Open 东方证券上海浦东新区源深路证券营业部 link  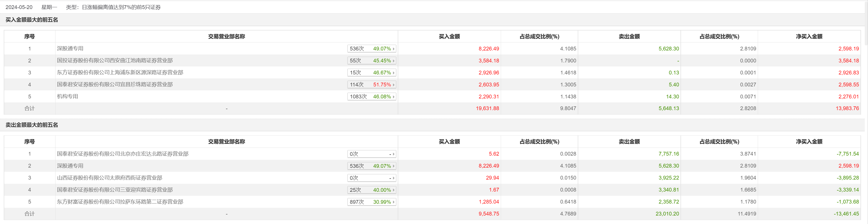(x=120, y=72)
